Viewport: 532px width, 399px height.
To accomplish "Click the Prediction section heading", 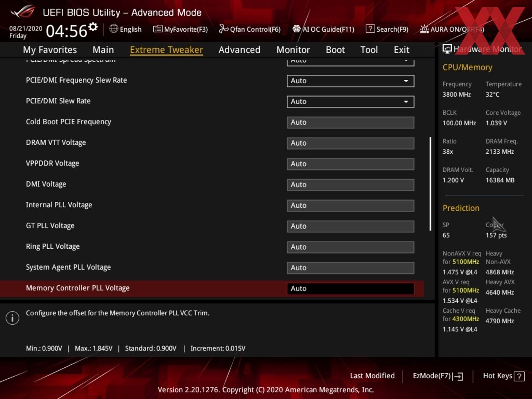I will click(461, 208).
